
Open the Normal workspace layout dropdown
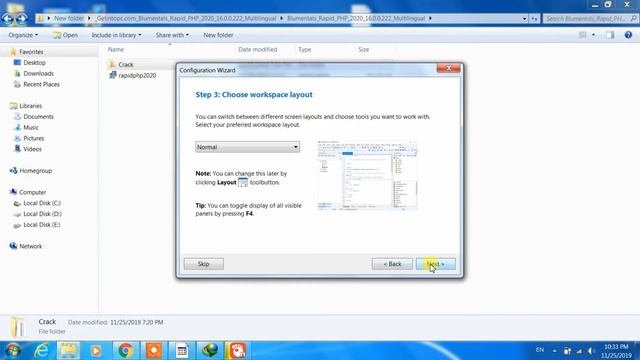coord(247,147)
